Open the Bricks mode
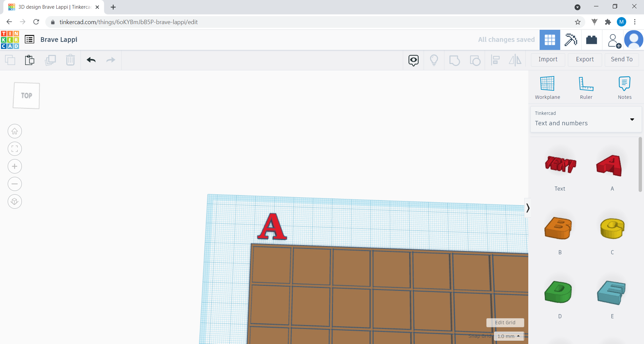644x344 pixels. click(591, 40)
